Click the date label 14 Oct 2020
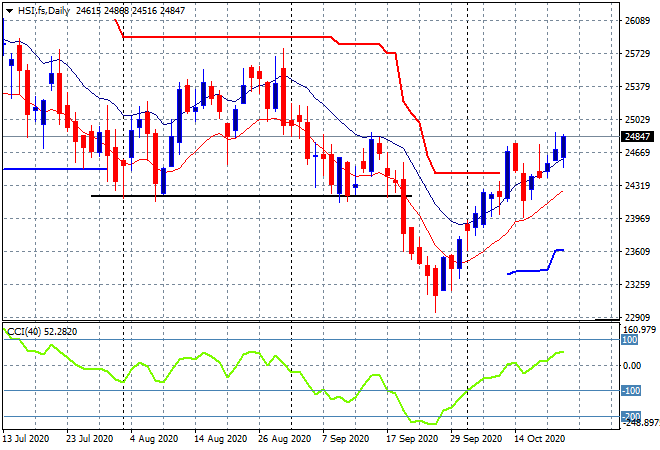Screen dimensions: 660x450 pyautogui.click(x=540, y=439)
